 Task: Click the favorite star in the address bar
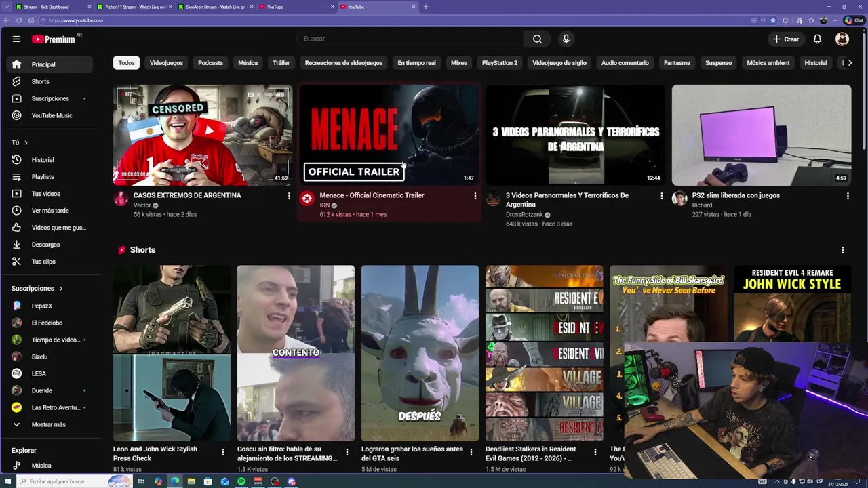coord(773,20)
